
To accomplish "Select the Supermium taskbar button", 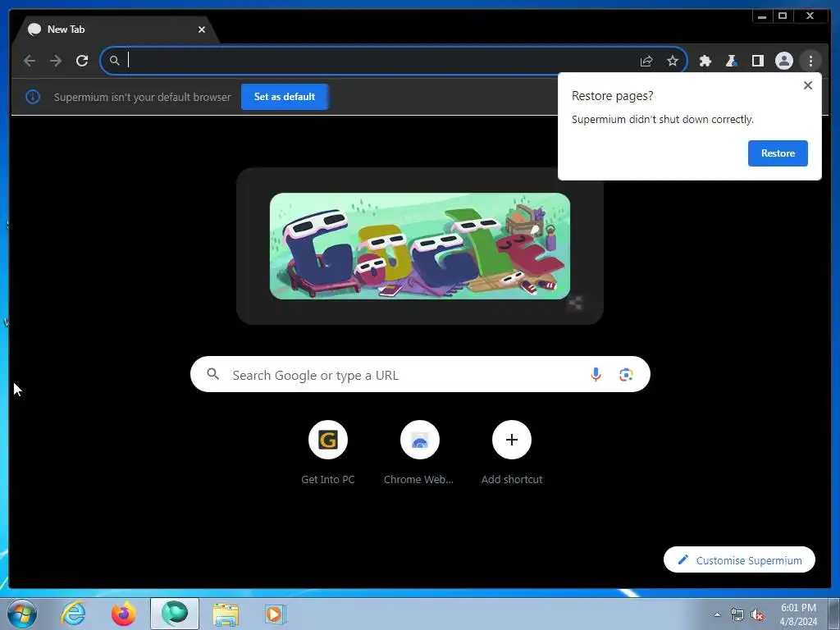I will pyautogui.click(x=175, y=614).
